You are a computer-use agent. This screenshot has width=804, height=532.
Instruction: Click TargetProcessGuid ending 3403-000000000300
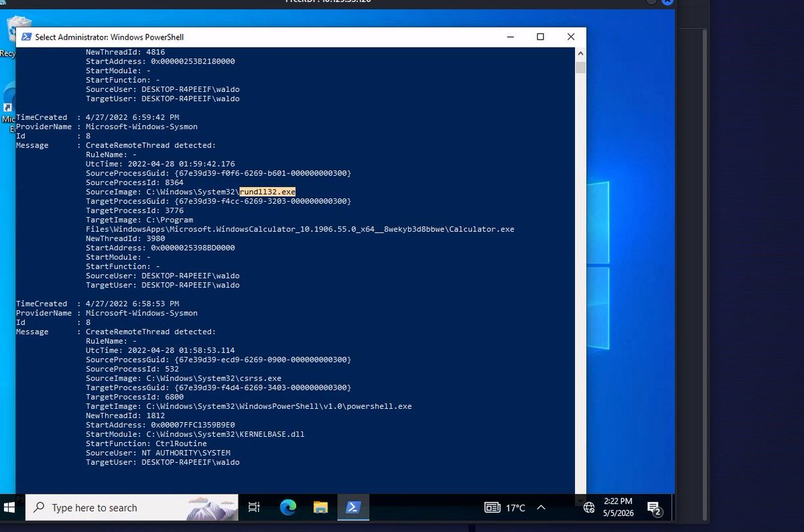pos(218,388)
